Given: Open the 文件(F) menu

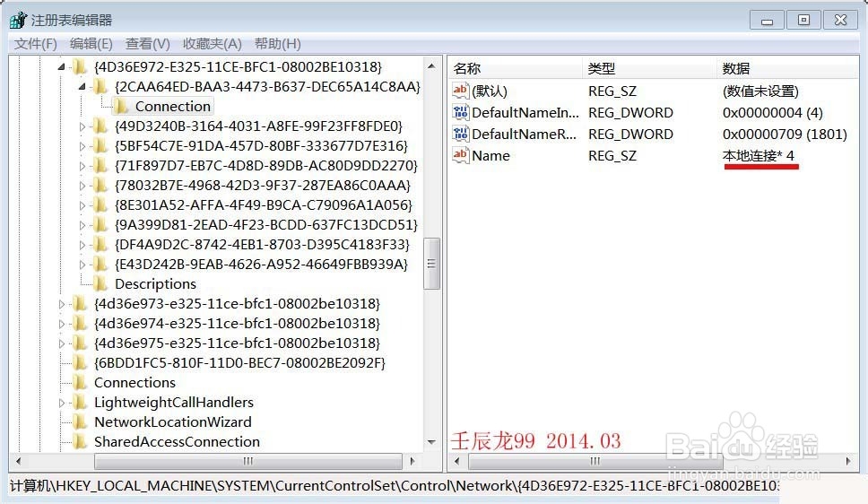Looking at the screenshot, I should (x=36, y=44).
